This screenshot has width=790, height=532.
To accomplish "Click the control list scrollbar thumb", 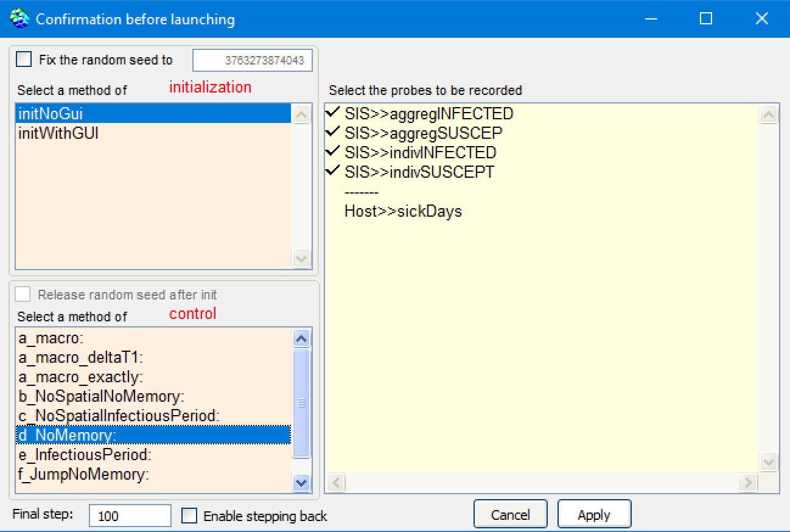I will click(x=301, y=402).
